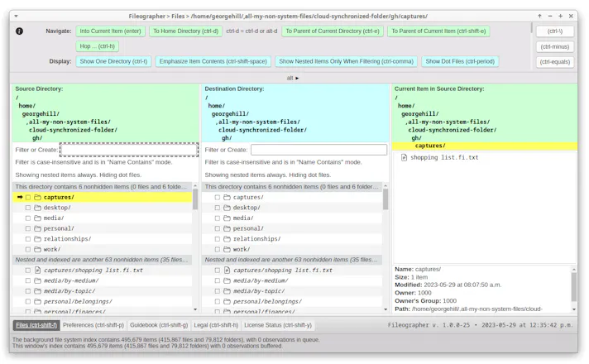Screen dimensions: 589x364
Task: Click folder icon of personal/ in source list
Action: pos(37,228)
